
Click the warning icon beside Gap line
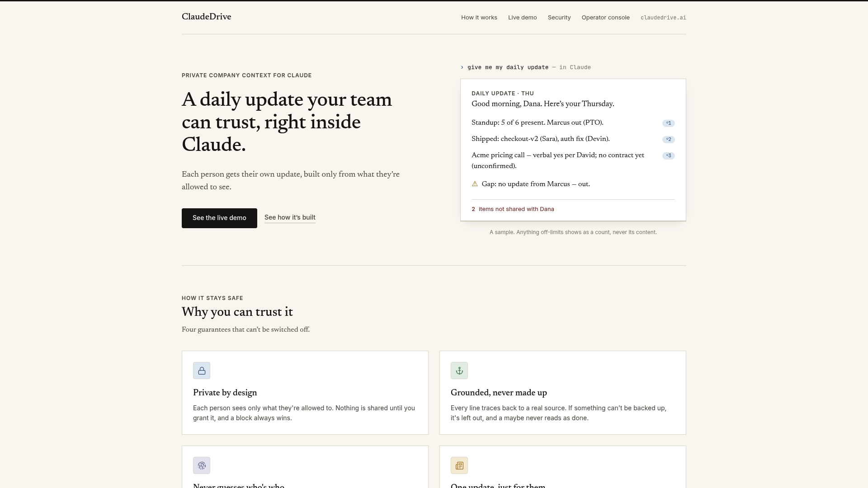[475, 184]
